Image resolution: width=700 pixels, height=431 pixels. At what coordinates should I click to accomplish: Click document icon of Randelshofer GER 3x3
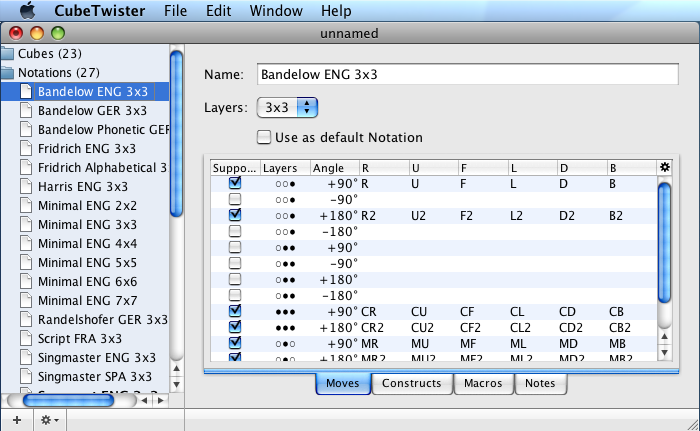click(26, 319)
